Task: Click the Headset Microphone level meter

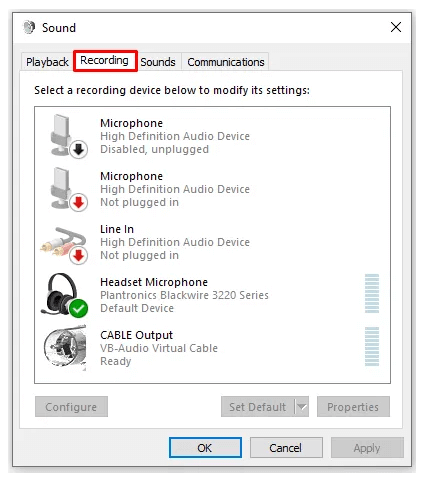Action: tap(372, 293)
